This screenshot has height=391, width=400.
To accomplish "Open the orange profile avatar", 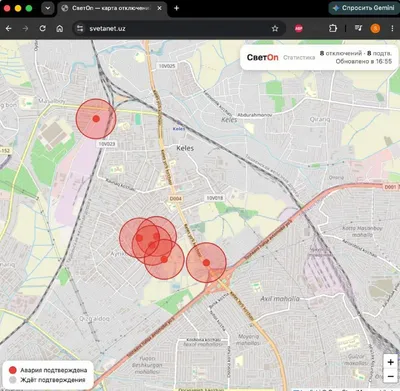I will pos(375,29).
